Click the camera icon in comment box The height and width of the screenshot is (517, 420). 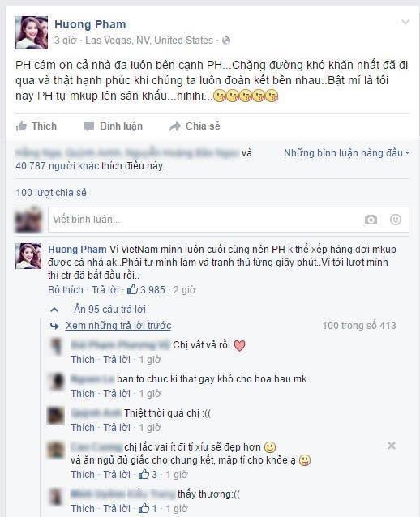click(x=371, y=220)
